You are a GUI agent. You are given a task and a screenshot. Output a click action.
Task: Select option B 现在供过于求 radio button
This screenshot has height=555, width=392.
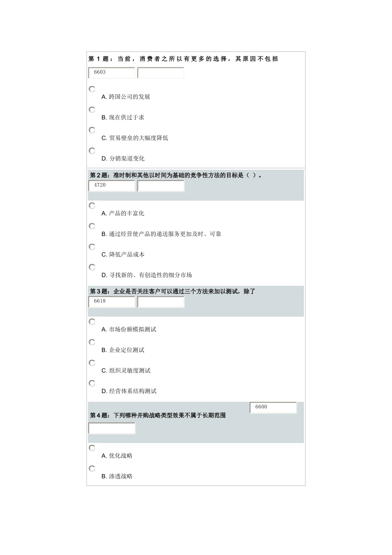pyautogui.click(x=92, y=110)
